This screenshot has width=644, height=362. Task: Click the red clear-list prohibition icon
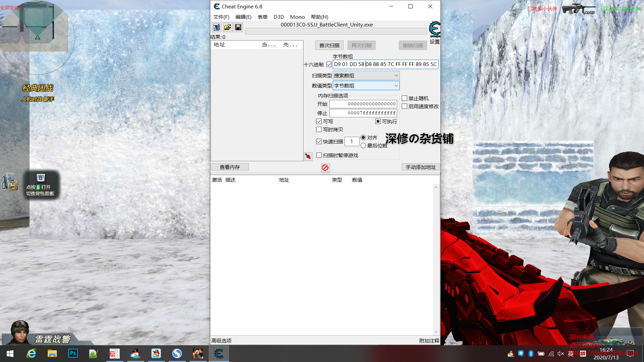[x=325, y=168]
